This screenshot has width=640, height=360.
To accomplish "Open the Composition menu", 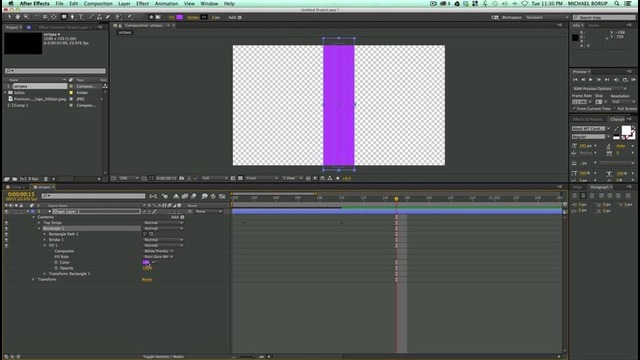I will pos(98,3).
